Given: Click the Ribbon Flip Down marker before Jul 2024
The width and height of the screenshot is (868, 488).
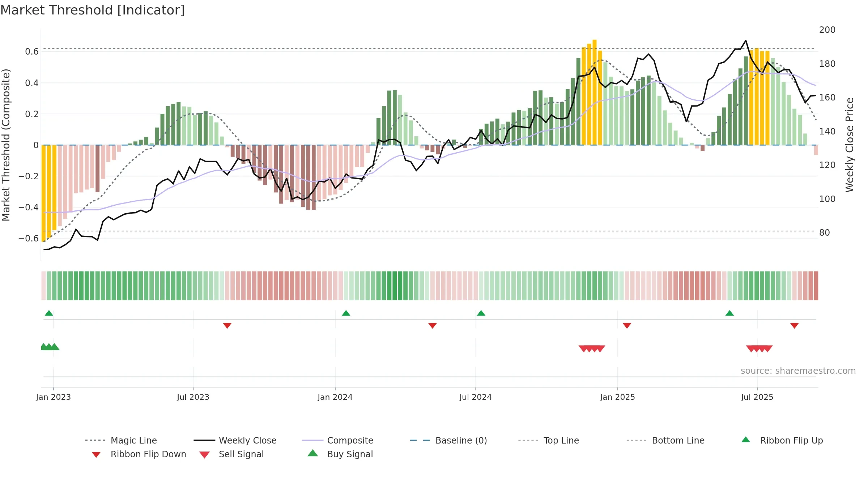Looking at the screenshot, I should coord(433,326).
